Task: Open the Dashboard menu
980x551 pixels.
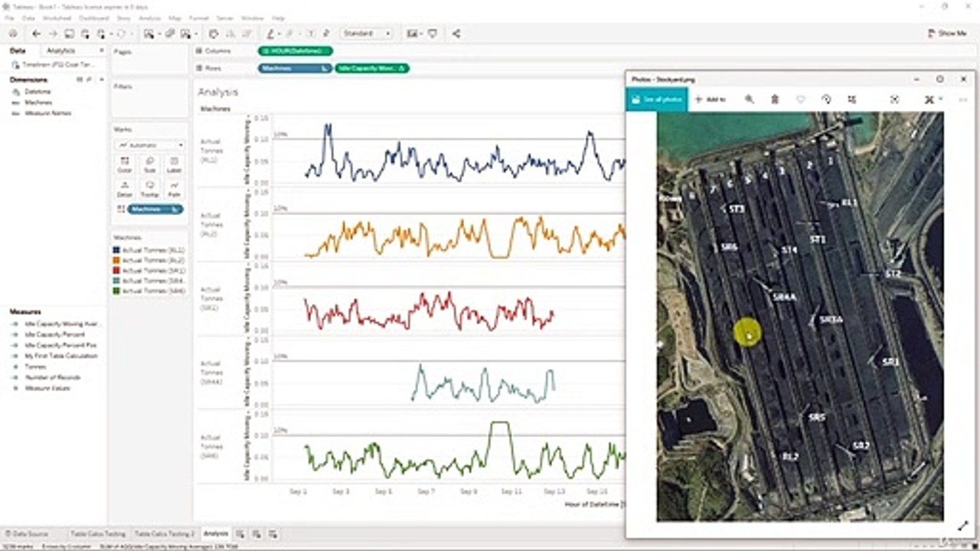Action: point(93,18)
